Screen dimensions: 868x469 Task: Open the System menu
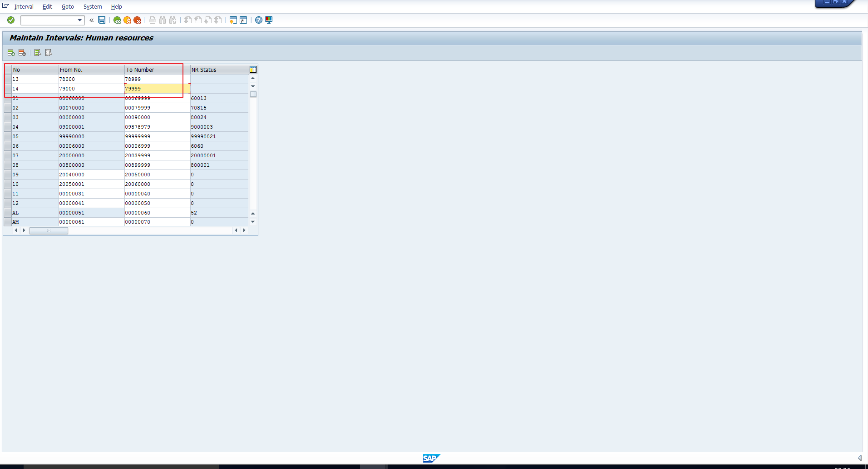pyautogui.click(x=93, y=7)
